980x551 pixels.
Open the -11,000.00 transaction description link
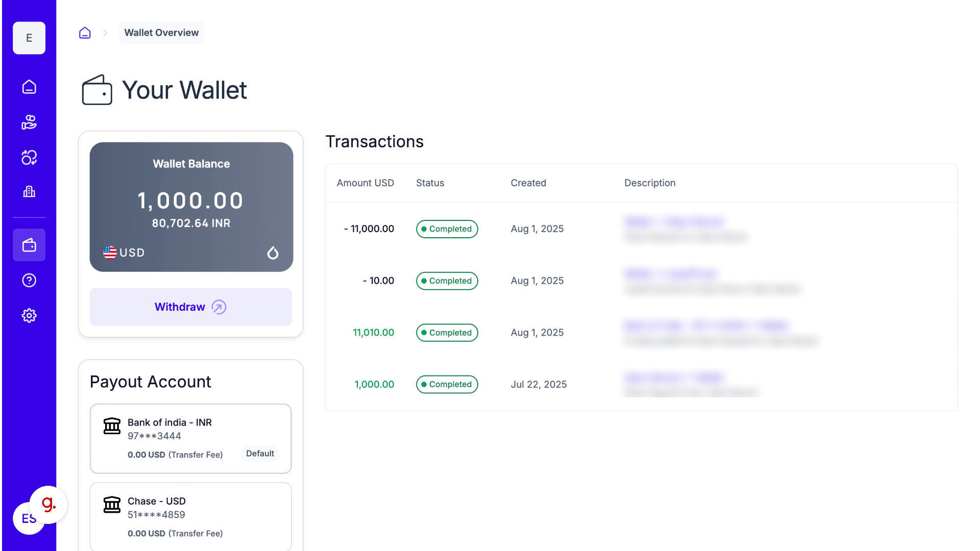click(674, 221)
